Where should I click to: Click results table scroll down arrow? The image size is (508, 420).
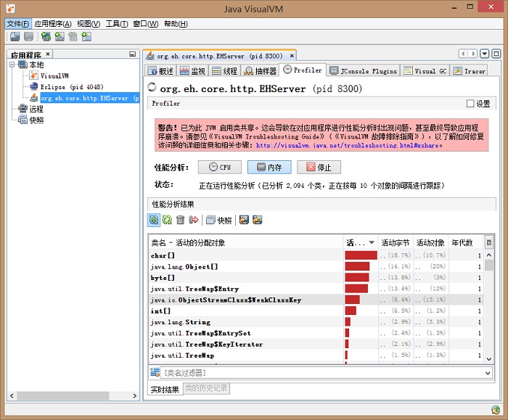[x=489, y=359]
